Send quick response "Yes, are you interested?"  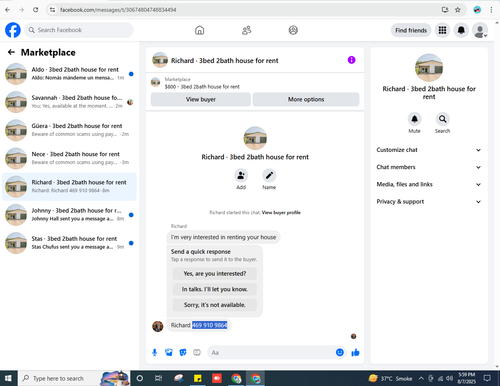pyautogui.click(x=215, y=274)
